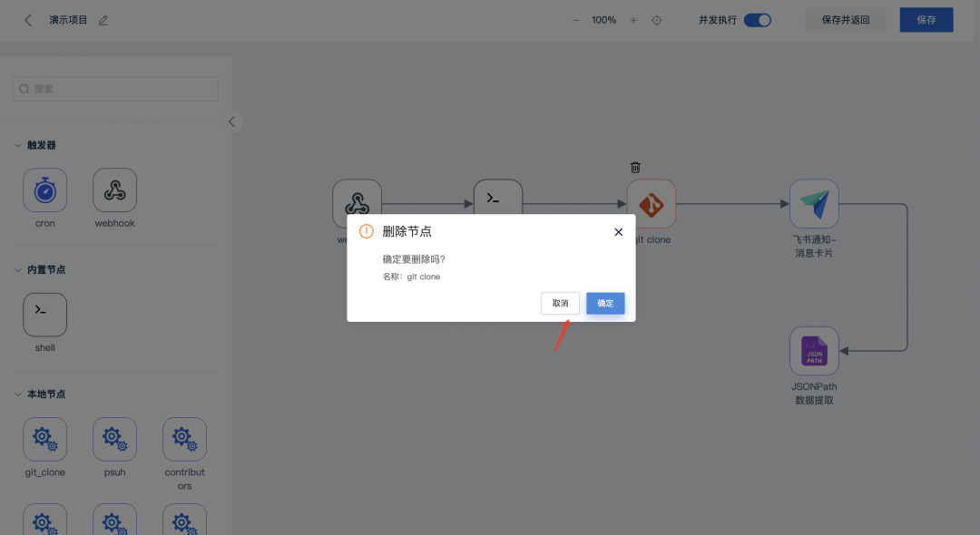Screen dimensions: 980x535
Task: Click the blue 保存 button
Action: [x=926, y=20]
